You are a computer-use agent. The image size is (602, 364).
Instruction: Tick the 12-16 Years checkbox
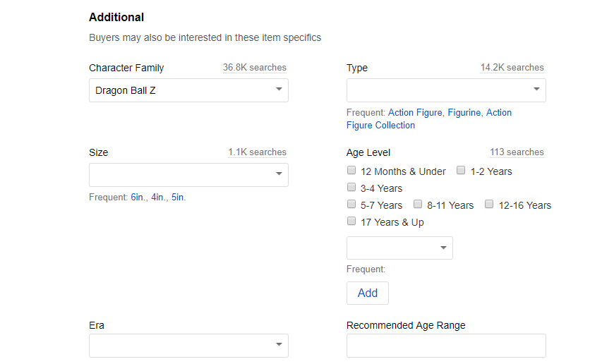[489, 204]
